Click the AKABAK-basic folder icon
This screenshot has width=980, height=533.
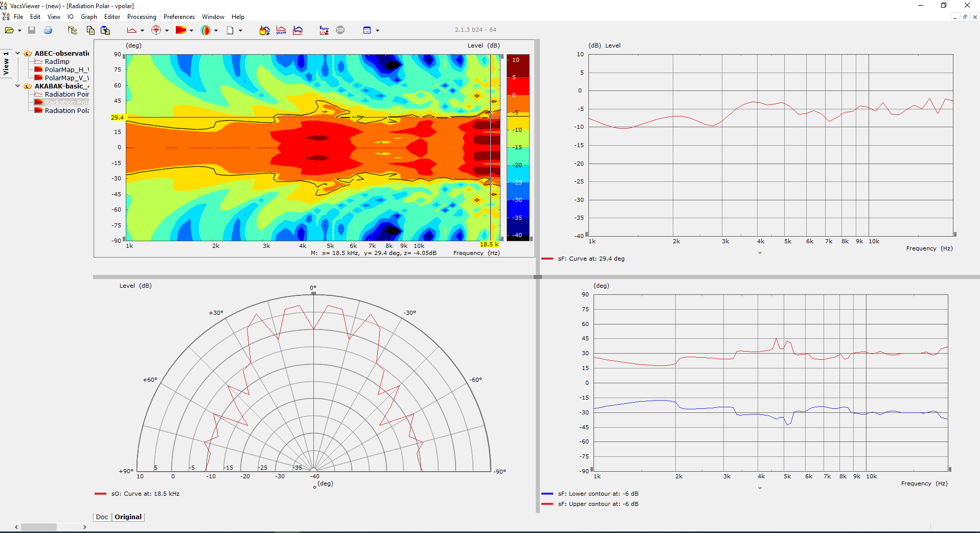tap(28, 86)
